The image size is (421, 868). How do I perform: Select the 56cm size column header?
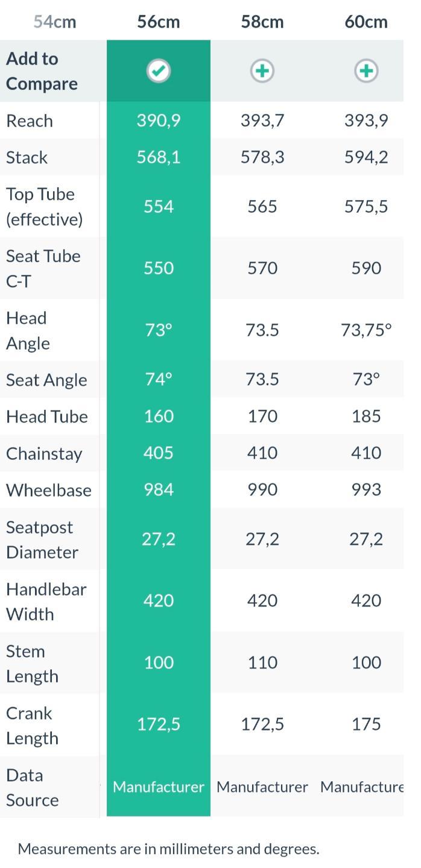[x=159, y=22]
